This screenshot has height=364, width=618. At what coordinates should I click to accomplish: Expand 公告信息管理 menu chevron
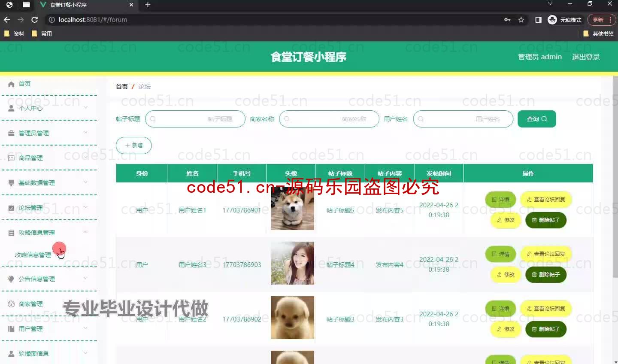coord(85,278)
